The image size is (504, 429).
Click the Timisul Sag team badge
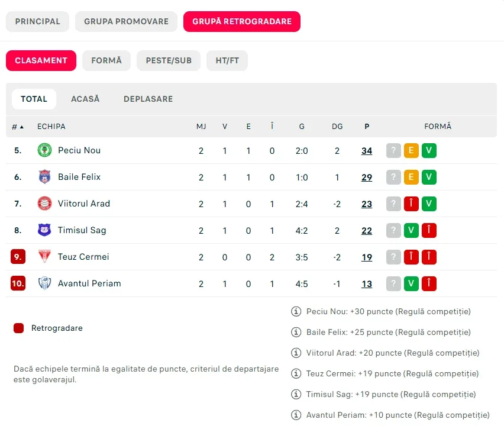tap(44, 230)
